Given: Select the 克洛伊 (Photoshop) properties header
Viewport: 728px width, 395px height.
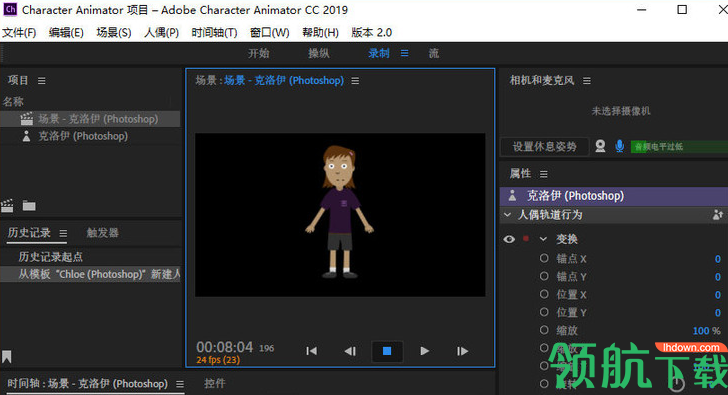Looking at the screenshot, I should (x=614, y=196).
